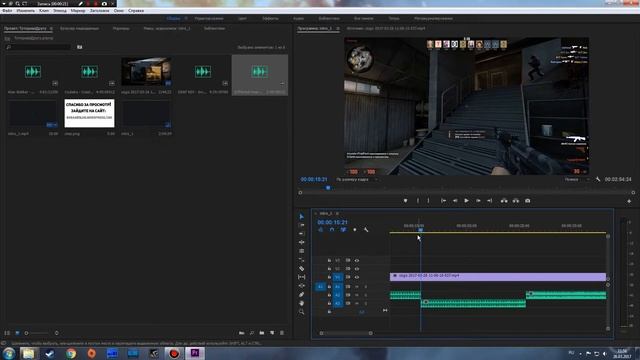Open the Marker menu

(x=78, y=11)
